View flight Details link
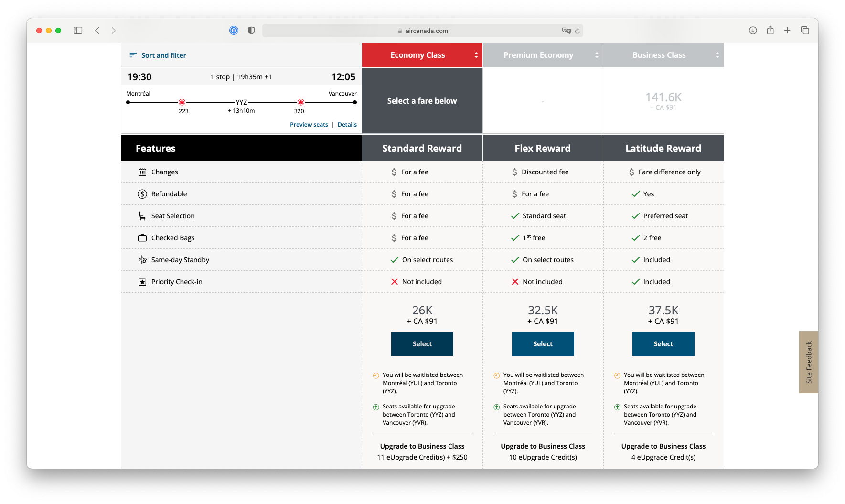This screenshot has height=504, width=845. pyautogui.click(x=347, y=125)
